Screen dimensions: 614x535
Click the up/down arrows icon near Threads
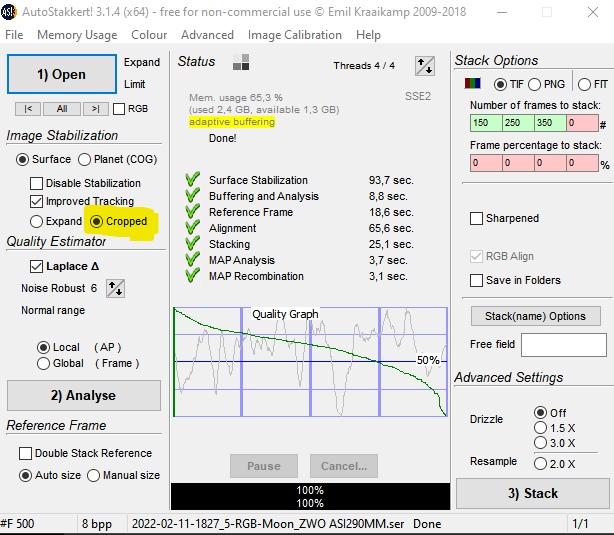[425, 66]
